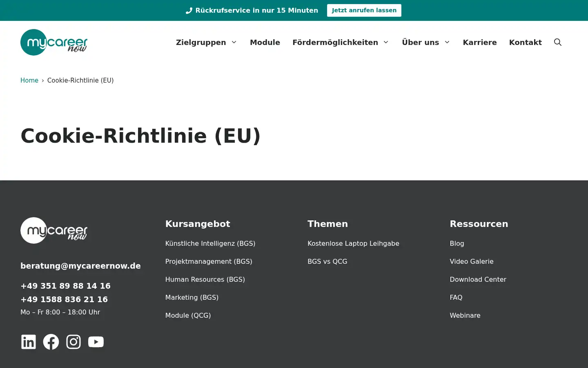Screen dimensions: 588x368
Task: Open the Über uns menu item
Action: [x=421, y=42]
